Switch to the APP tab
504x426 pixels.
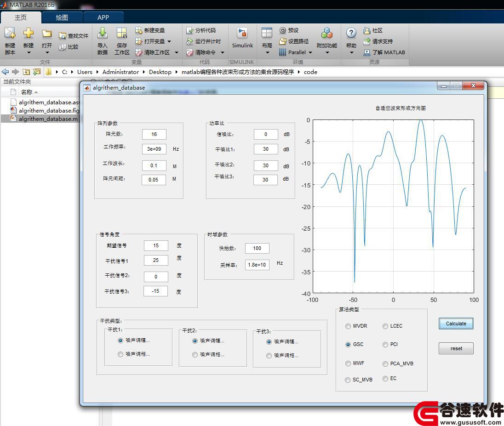tap(103, 17)
